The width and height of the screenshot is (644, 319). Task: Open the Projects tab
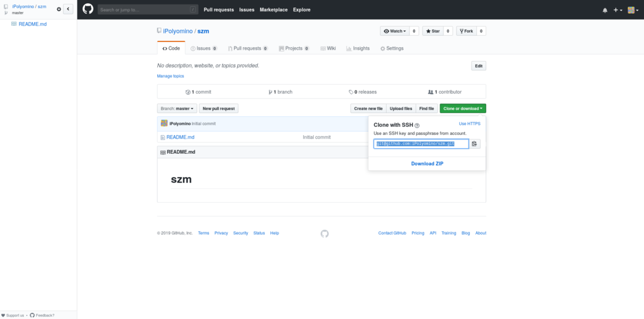(294, 48)
